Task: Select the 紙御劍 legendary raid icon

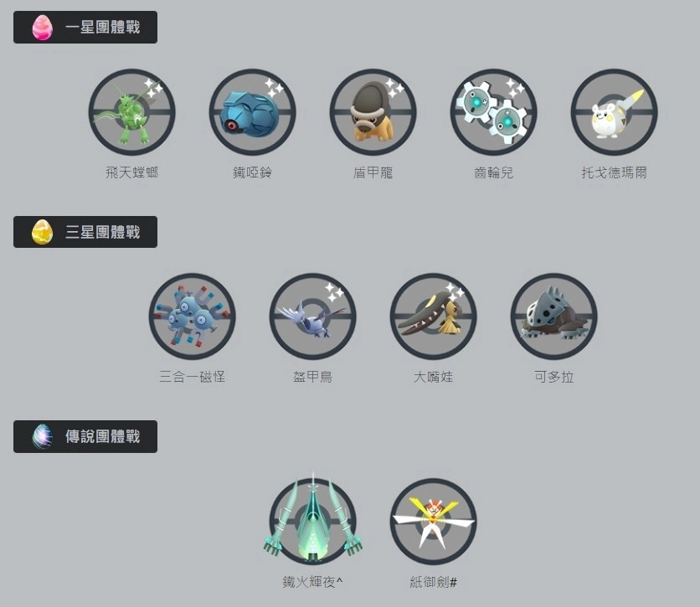Action: pos(433,522)
